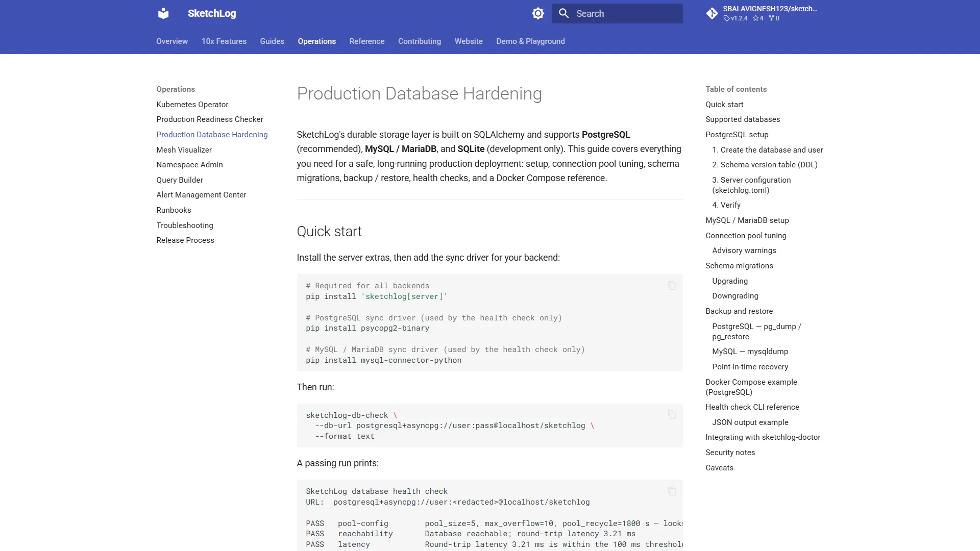Open the Alert Management Center page
980x551 pixels.
pyautogui.click(x=201, y=195)
